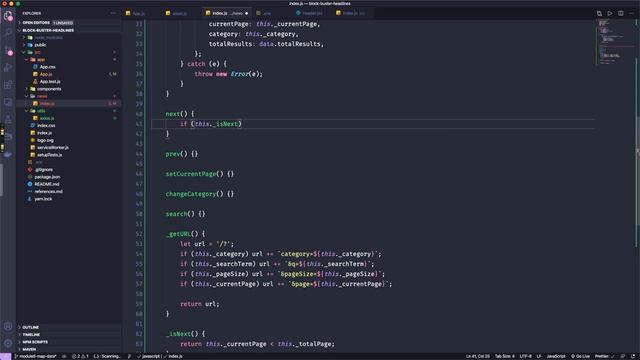Split the editor to the right
Image resolution: width=640 pixels, height=360 pixels.
coord(620,13)
